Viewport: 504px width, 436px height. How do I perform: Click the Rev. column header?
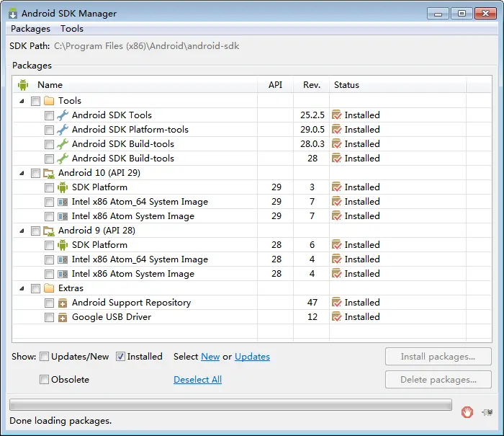point(312,85)
